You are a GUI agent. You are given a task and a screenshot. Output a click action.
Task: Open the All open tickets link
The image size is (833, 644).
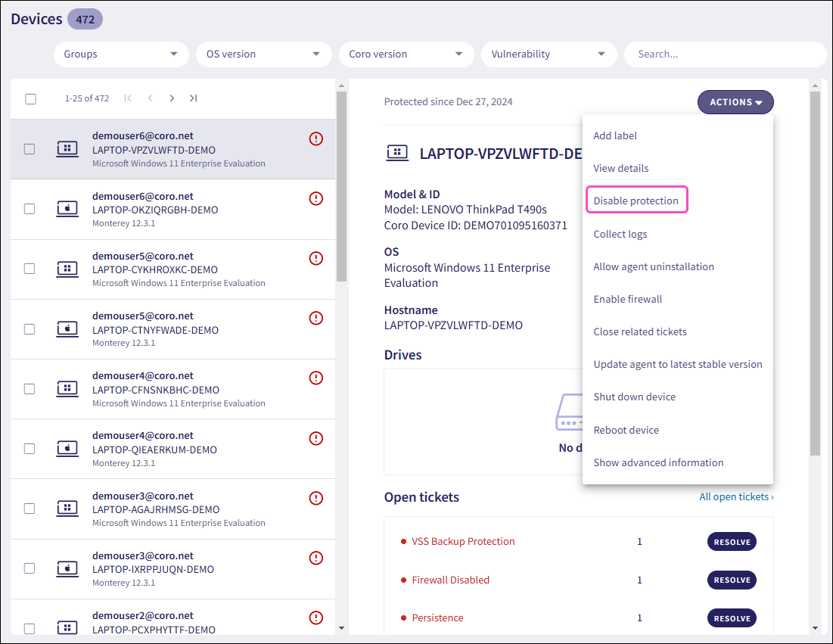click(735, 497)
